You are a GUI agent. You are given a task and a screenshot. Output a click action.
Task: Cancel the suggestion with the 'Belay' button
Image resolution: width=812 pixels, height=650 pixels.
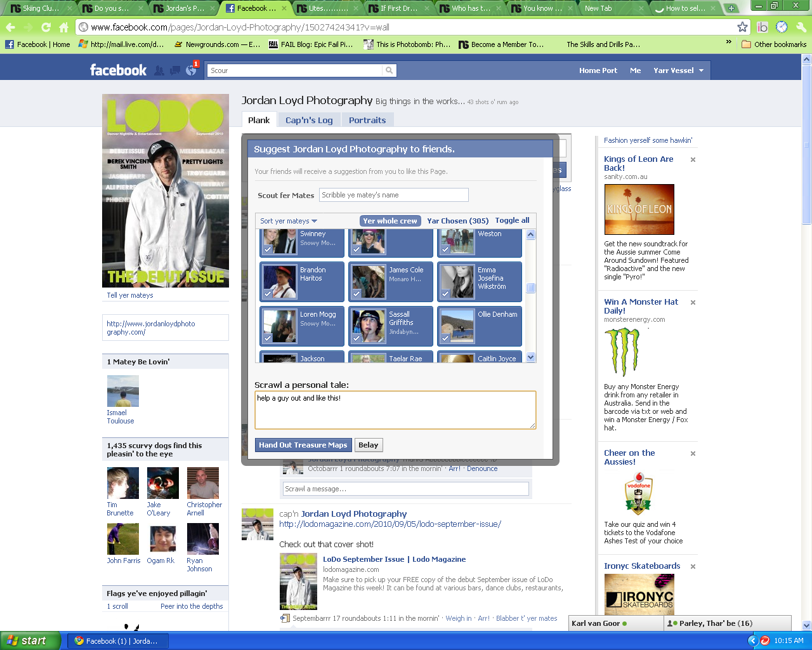tap(368, 445)
